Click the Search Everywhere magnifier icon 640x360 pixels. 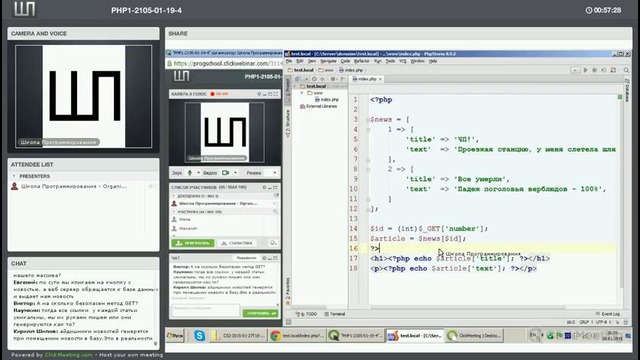[626, 70]
